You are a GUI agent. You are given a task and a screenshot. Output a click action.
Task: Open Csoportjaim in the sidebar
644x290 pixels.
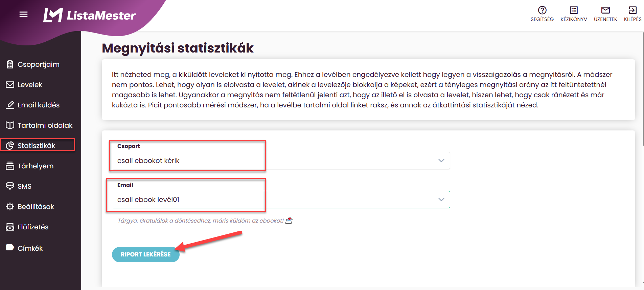click(x=39, y=64)
